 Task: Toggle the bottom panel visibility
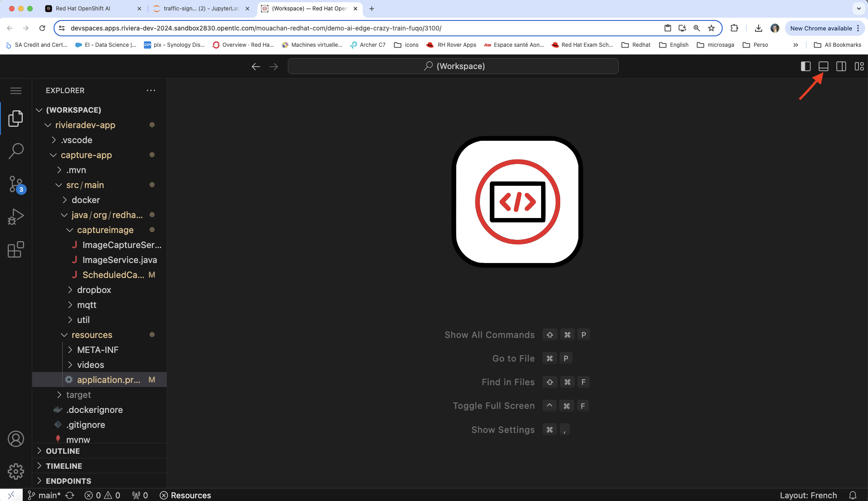(823, 66)
